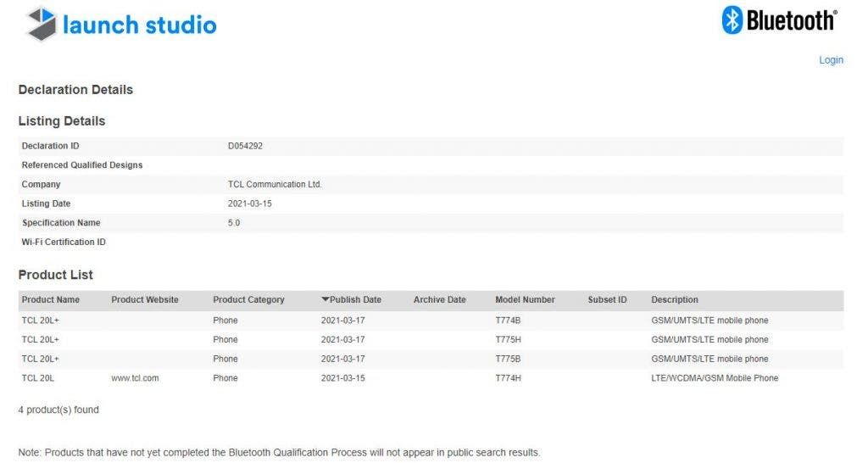Image resolution: width=868 pixels, height=463 pixels.
Task: Click the Declaration ID value D054292
Action: [245, 146]
